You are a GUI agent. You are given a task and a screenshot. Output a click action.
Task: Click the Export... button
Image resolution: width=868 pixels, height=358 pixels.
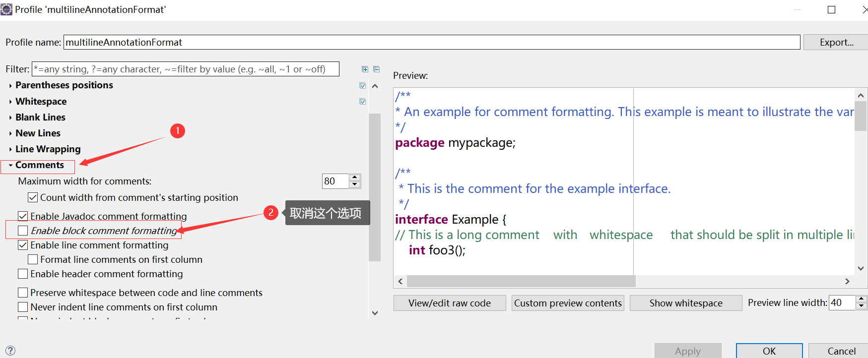[x=836, y=42]
